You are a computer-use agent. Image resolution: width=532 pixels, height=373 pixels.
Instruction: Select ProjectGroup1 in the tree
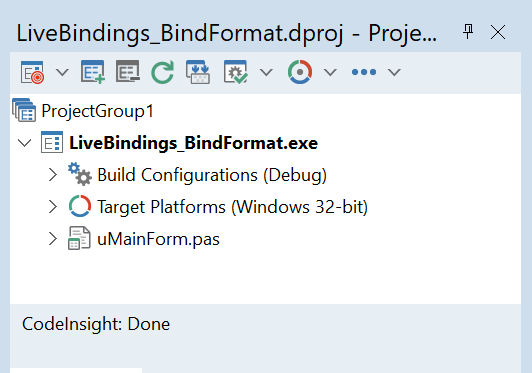97,111
